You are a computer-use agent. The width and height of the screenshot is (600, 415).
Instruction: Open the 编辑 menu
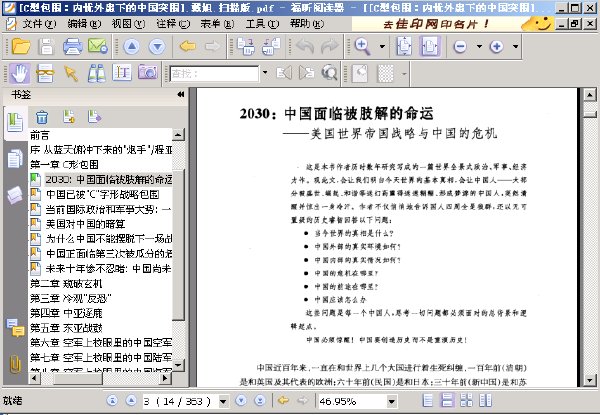click(x=84, y=24)
